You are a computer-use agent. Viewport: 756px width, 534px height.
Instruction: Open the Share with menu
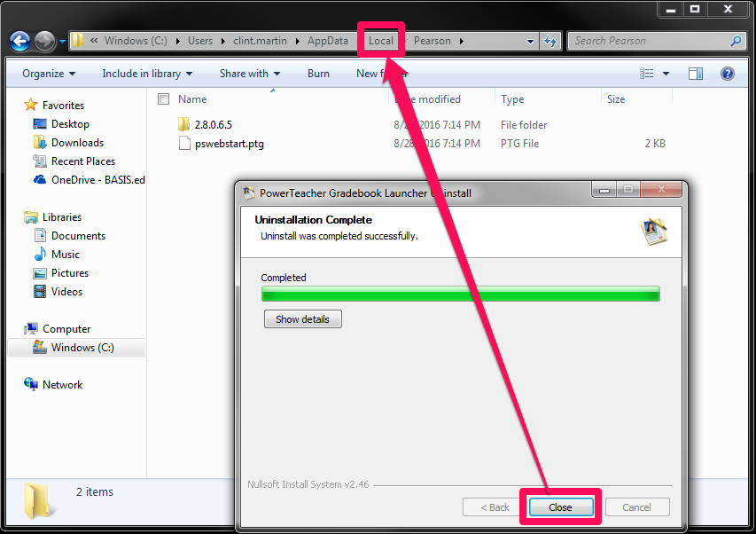click(x=250, y=74)
